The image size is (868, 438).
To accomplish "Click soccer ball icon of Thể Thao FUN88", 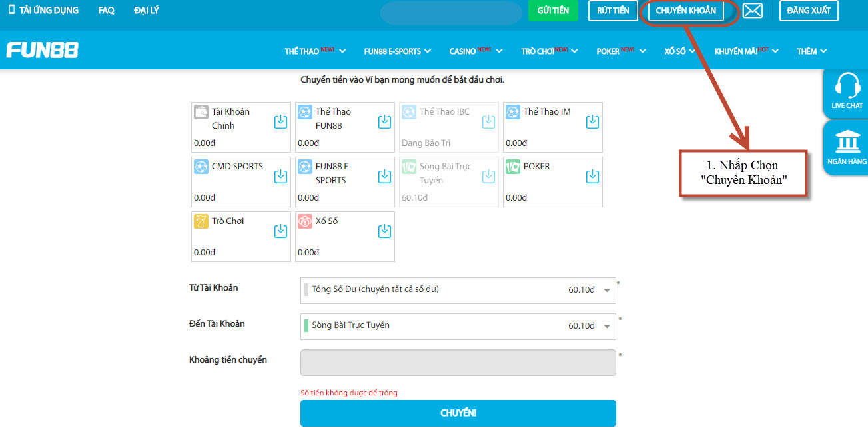I will [305, 112].
